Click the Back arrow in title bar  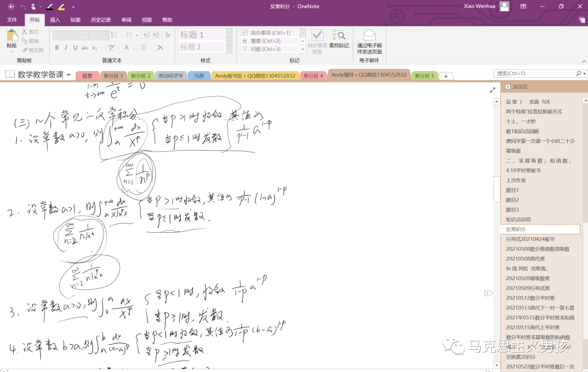click(x=11, y=7)
